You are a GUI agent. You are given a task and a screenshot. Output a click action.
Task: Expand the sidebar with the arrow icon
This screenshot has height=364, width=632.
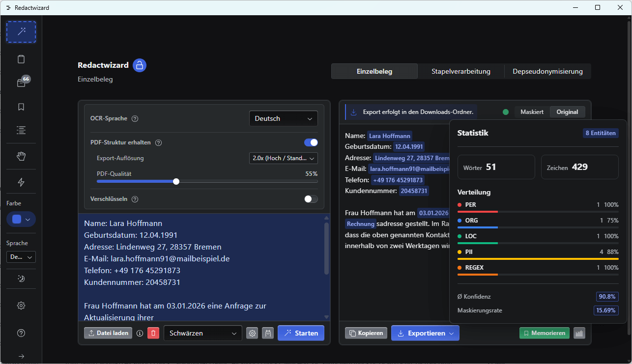(x=21, y=356)
